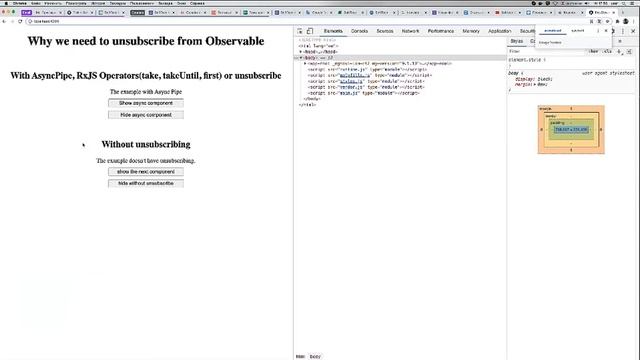This screenshot has height=360, width=640.
Task: Open DevTools more options kebab menu
Action: [x=623, y=31]
